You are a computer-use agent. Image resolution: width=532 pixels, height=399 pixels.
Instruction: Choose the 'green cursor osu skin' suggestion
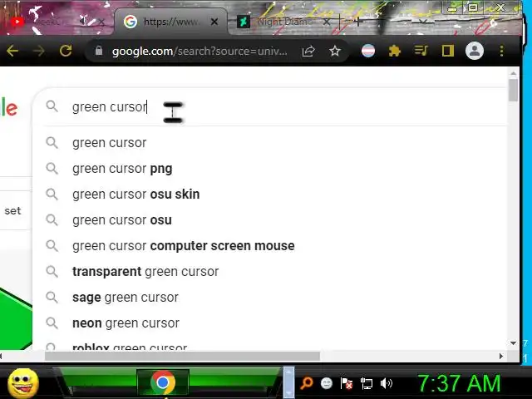coord(269,194)
